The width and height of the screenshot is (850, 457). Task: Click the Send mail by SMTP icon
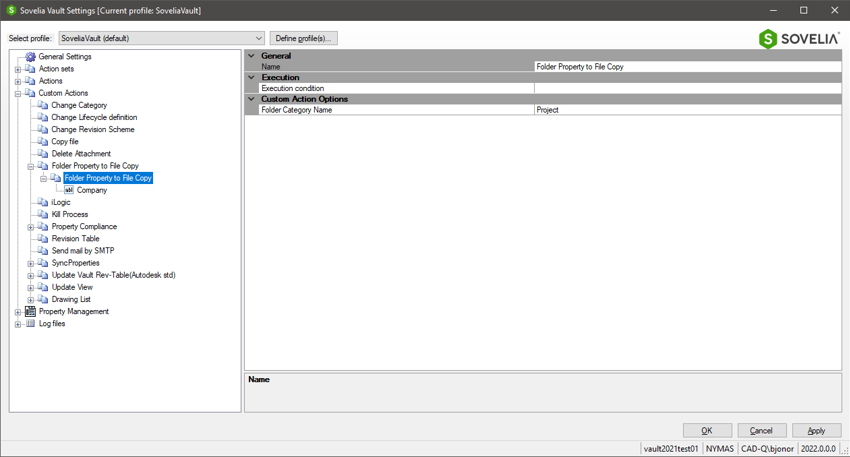pos(43,251)
